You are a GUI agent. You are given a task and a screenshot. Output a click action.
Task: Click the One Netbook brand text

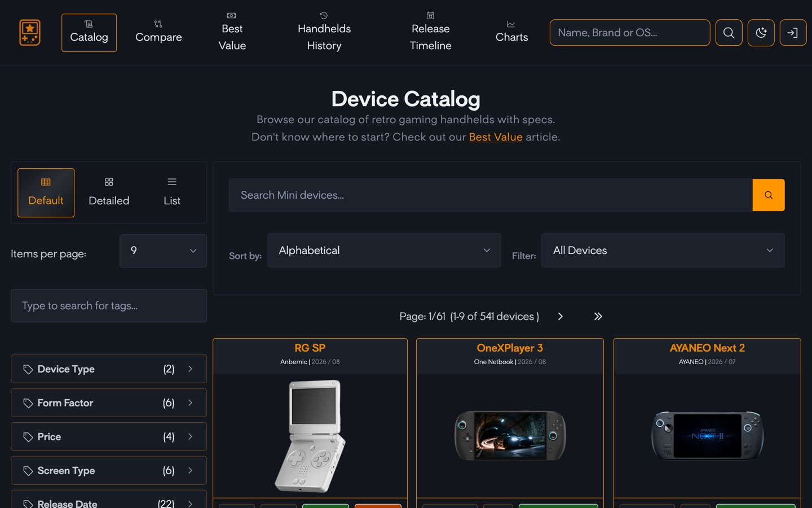coord(493,362)
